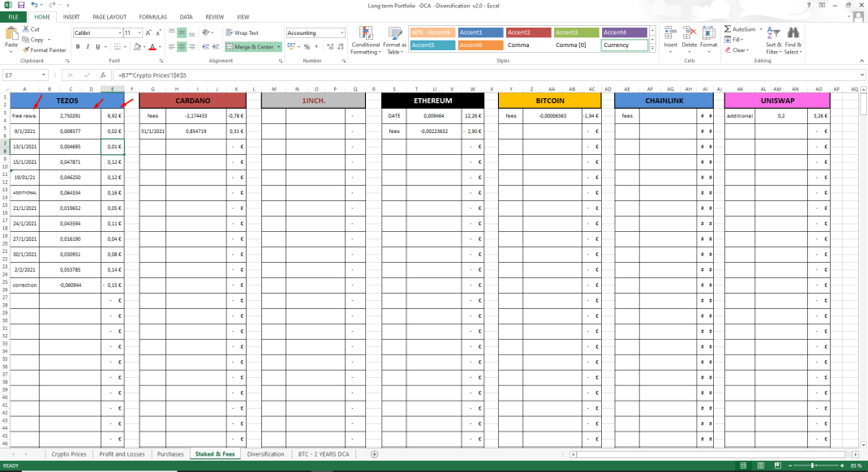
Task: Apply the Accent1 blue cell style
Action: [480, 32]
